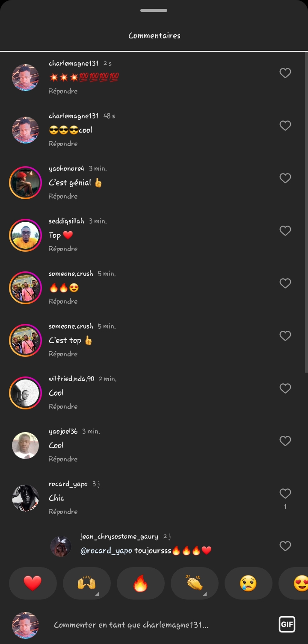Screen dimensions: 308x644
Task: Open the yaohonore4 username profile
Action: click(x=66, y=168)
